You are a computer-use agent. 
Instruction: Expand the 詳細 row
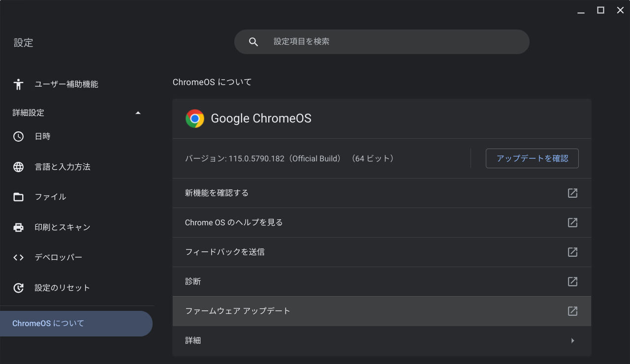click(x=572, y=340)
